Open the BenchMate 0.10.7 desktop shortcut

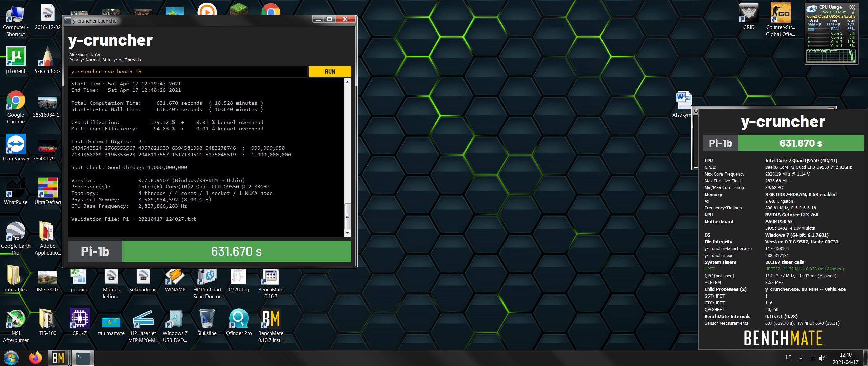tap(271, 284)
